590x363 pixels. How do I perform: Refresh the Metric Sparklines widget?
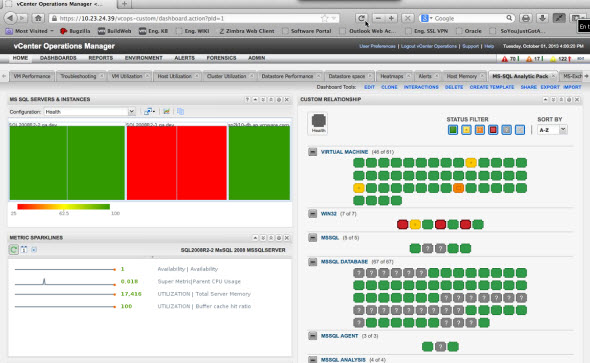click(14, 249)
